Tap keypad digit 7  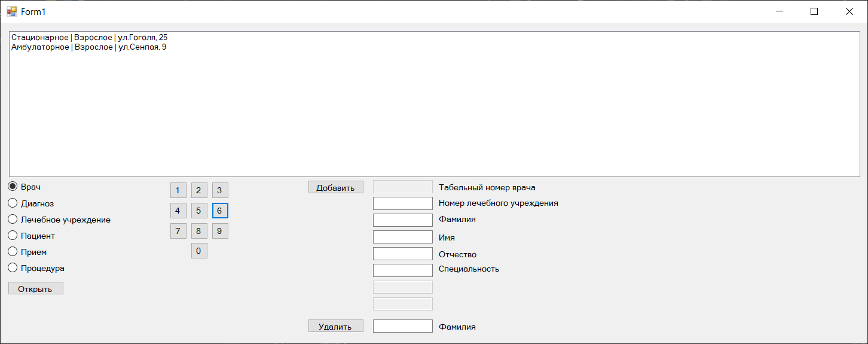click(x=178, y=230)
